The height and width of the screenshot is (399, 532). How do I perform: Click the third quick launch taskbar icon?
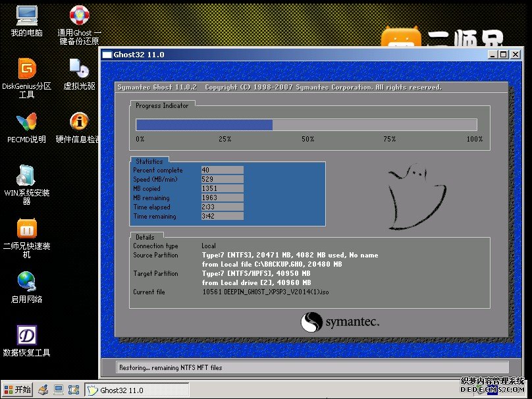tap(73, 390)
